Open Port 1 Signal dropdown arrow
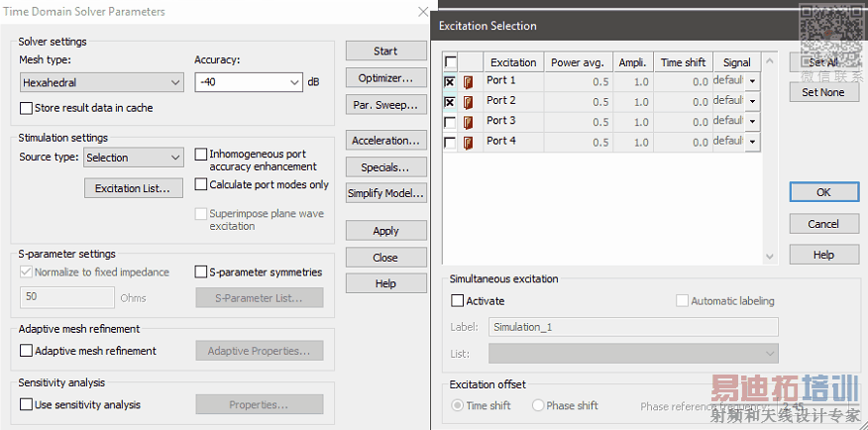The width and height of the screenshot is (868, 430). tap(752, 81)
